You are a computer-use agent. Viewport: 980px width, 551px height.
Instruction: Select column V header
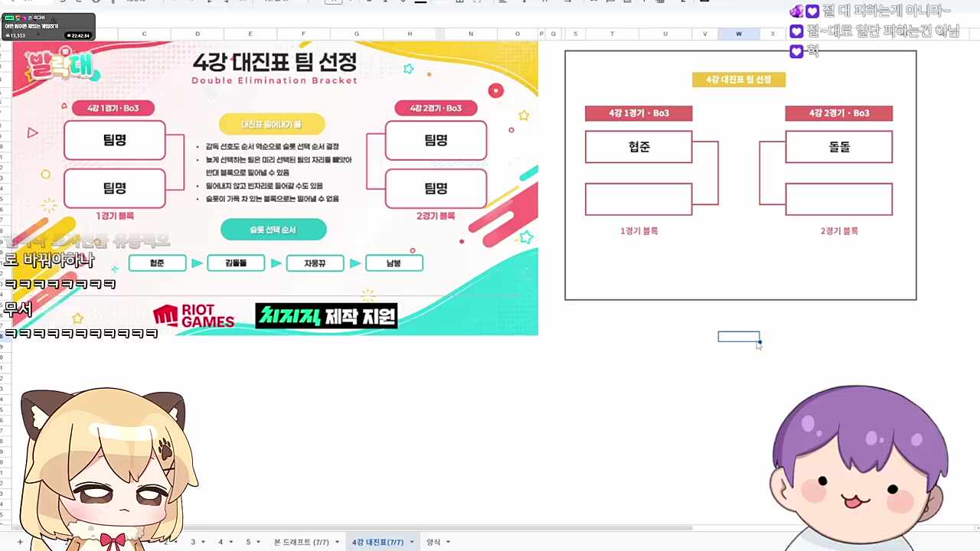[705, 34]
